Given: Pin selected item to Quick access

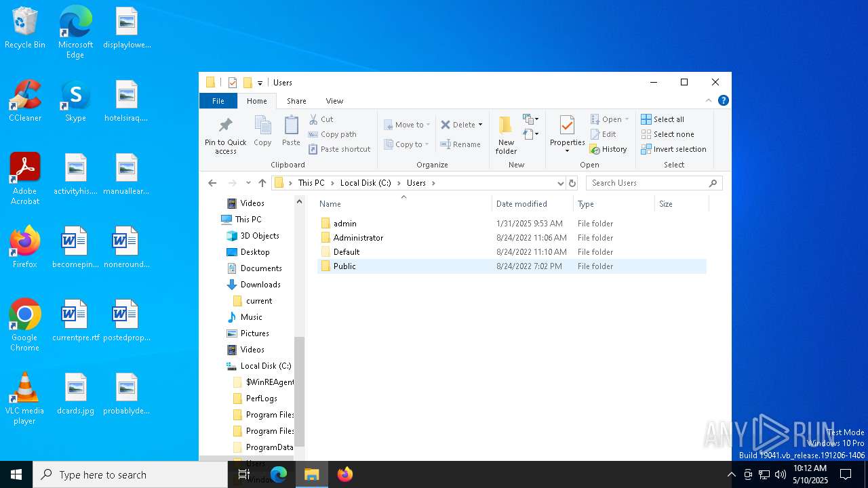Looking at the screenshot, I should click(226, 136).
